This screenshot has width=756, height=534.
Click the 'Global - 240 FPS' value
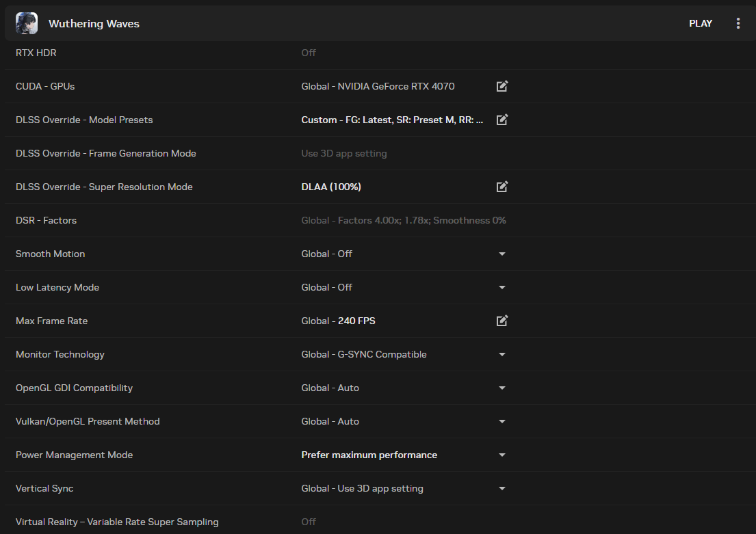click(338, 321)
